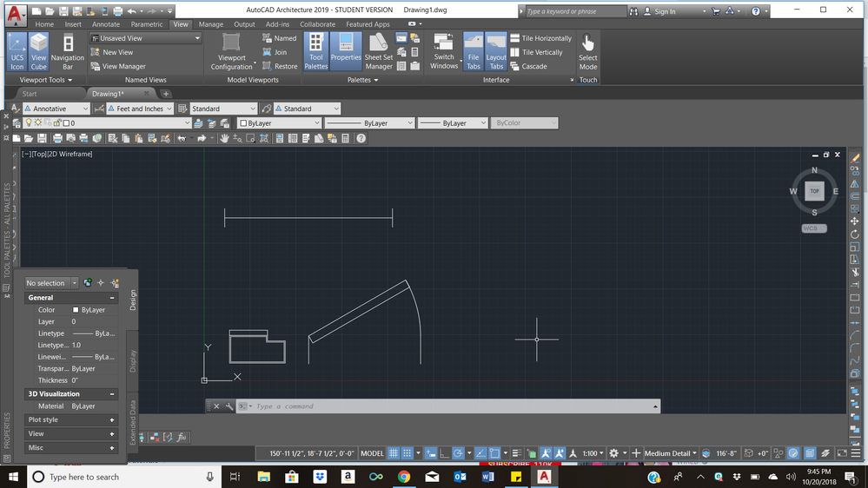The width and height of the screenshot is (868, 488).
Task: Switch to the Annotate ribbon tab
Action: coord(106,24)
